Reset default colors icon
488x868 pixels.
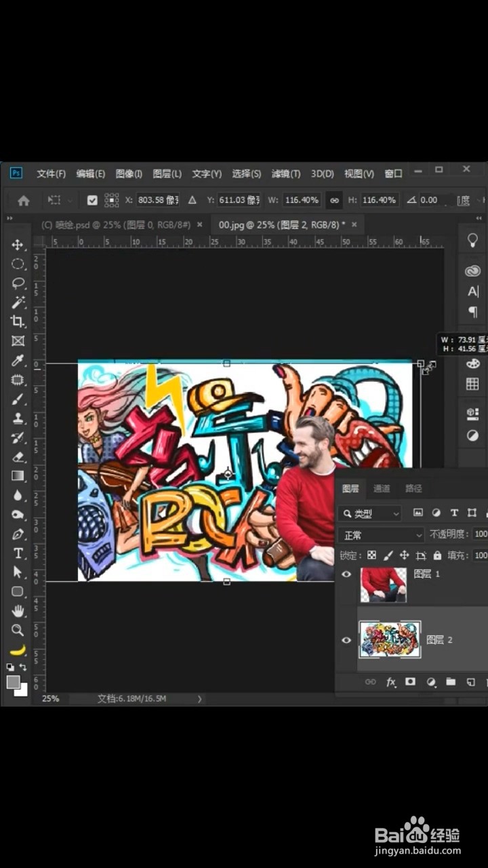coord(10,667)
